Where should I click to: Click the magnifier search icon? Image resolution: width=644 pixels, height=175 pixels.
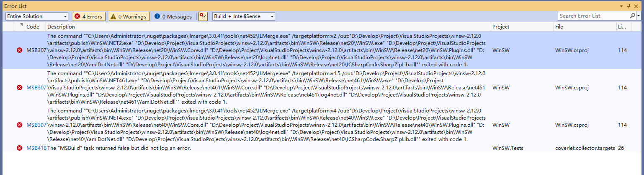(x=632, y=16)
